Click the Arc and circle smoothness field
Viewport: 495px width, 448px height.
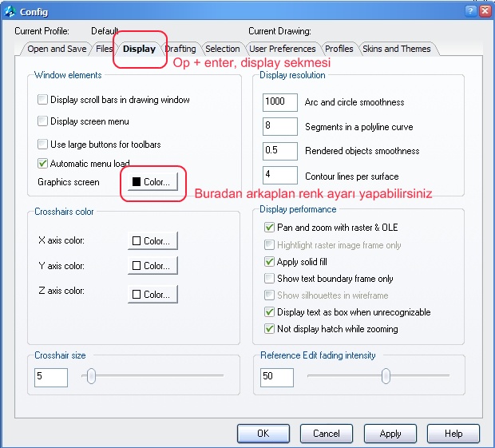(279, 102)
